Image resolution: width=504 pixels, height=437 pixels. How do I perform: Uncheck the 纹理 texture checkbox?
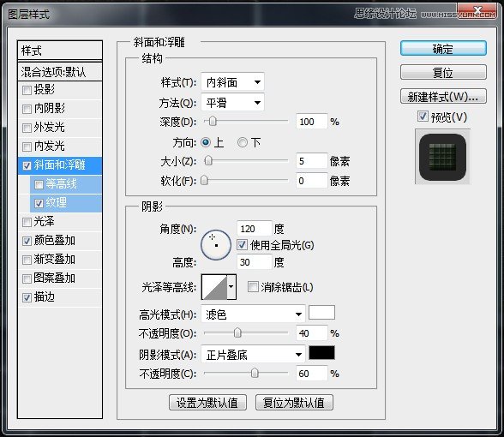point(39,203)
